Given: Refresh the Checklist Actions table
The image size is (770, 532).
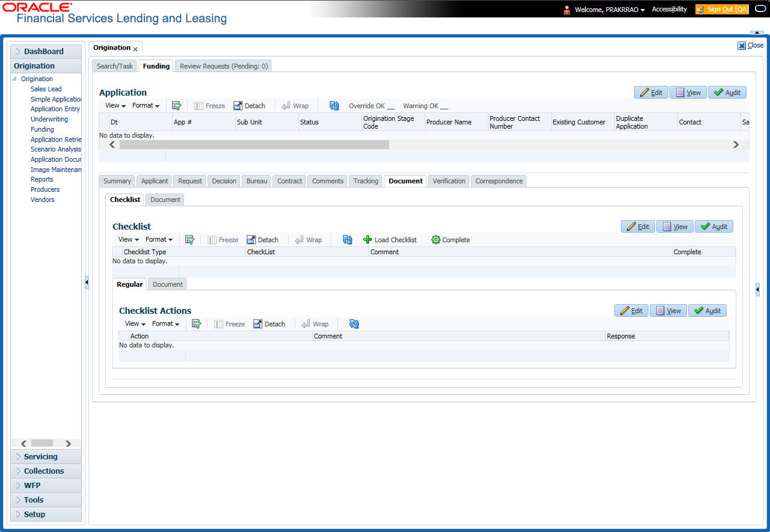Looking at the screenshot, I should point(354,324).
